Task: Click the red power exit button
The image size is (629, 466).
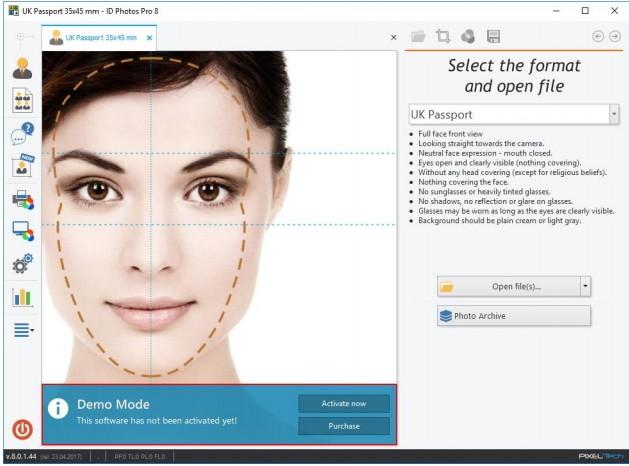Action: 22,429
